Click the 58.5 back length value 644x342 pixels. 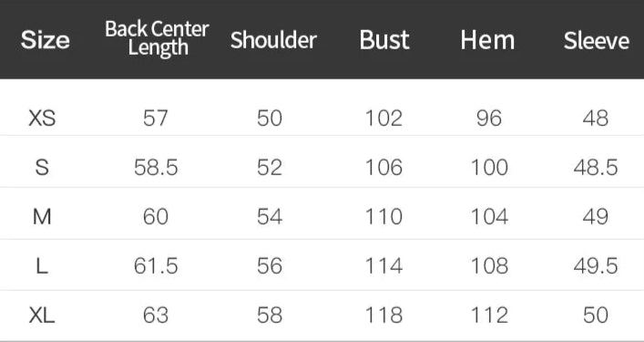pos(156,168)
